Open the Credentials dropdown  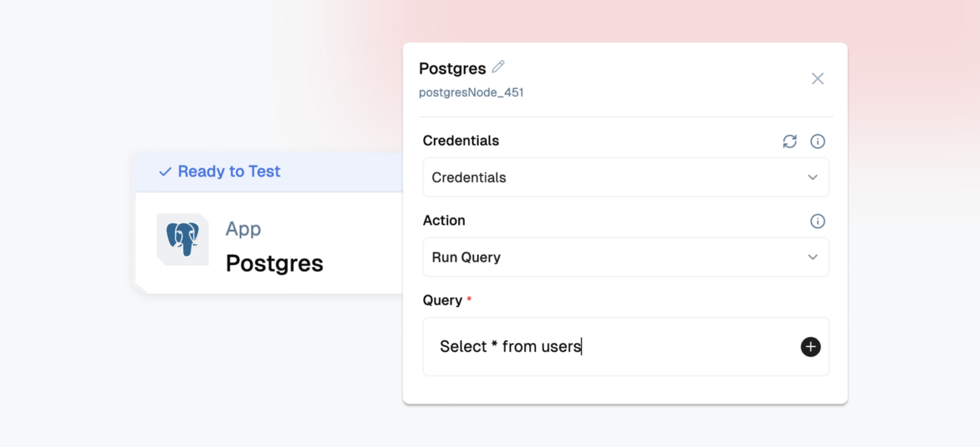pos(626,178)
